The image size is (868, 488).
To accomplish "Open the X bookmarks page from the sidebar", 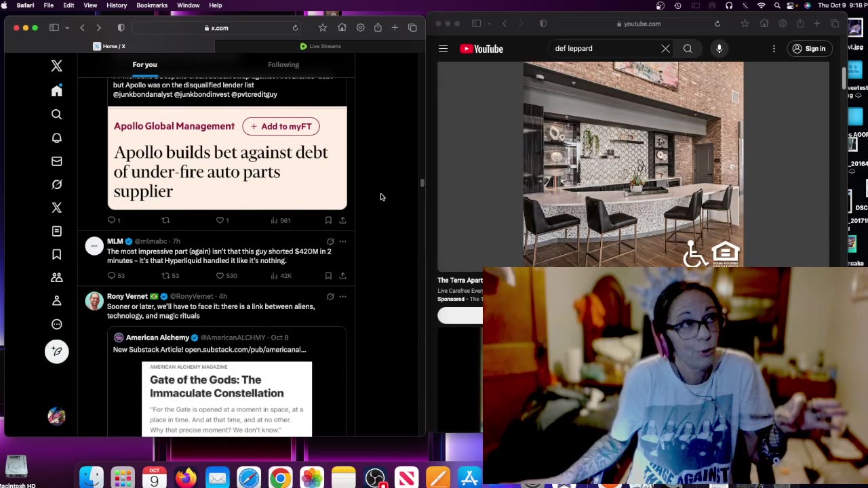I will pos(57,254).
